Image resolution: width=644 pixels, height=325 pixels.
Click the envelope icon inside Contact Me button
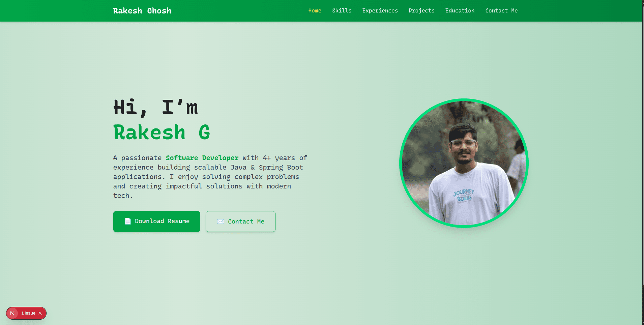coord(221,221)
